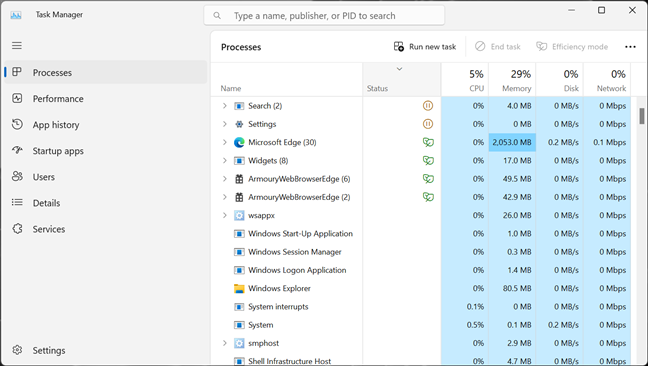Open the hamburger navigation menu

click(x=17, y=45)
